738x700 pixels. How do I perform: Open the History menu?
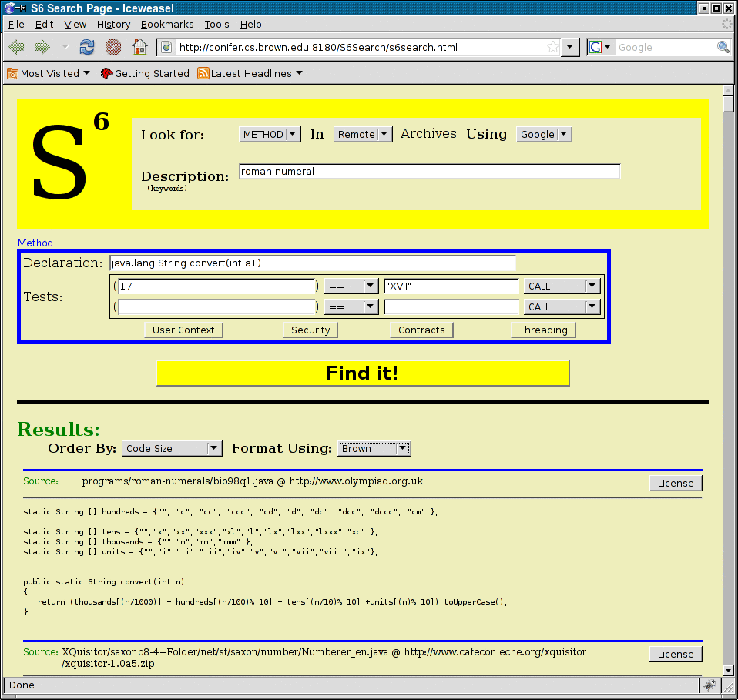(113, 24)
